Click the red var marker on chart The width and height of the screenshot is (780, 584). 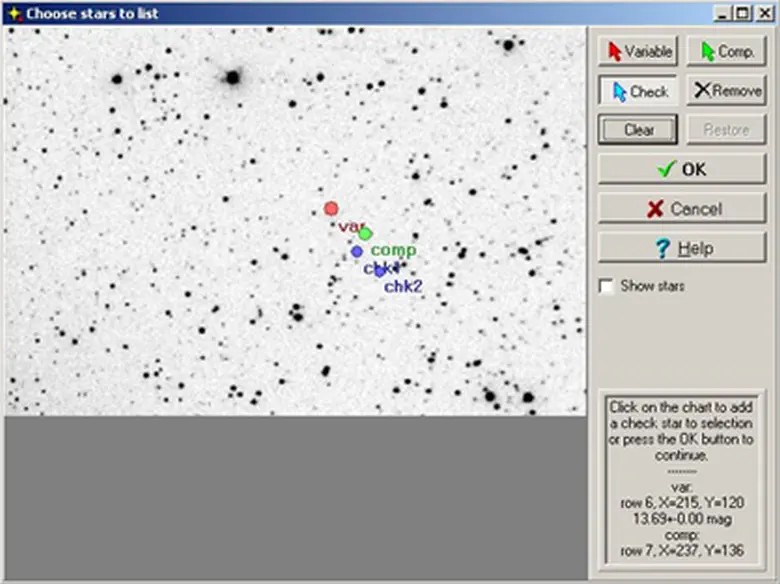coord(331,209)
